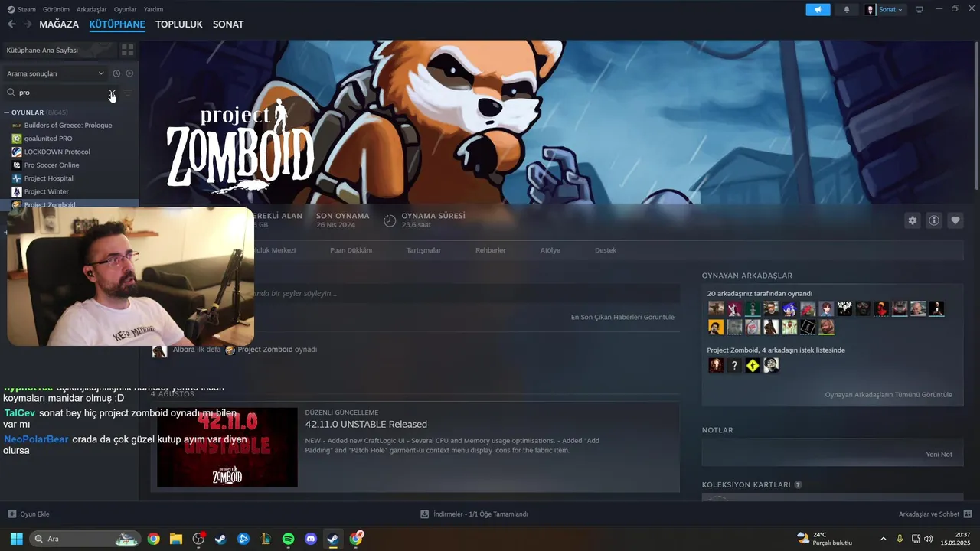Viewport: 980px width, 551px height.
Task: Open the İndirmeler downloads status
Action: click(475, 514)
